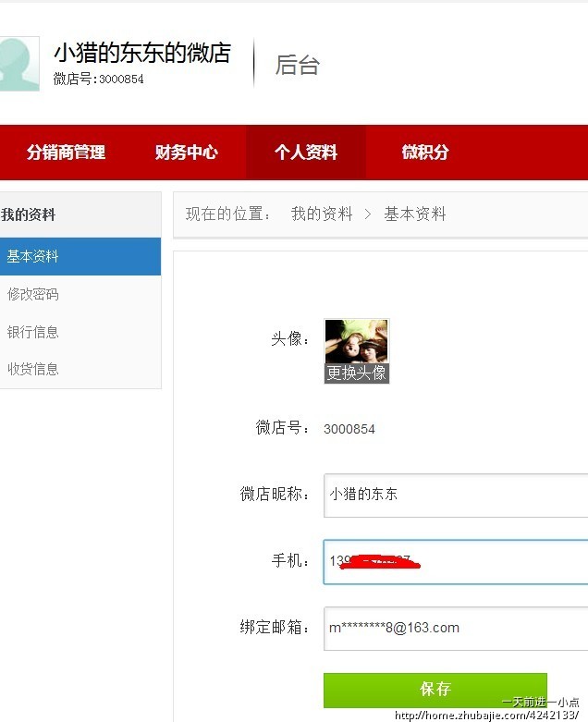588x722 pixels.
Task: Click the 我的资料 sidebar heading
Action: point(28,214)
